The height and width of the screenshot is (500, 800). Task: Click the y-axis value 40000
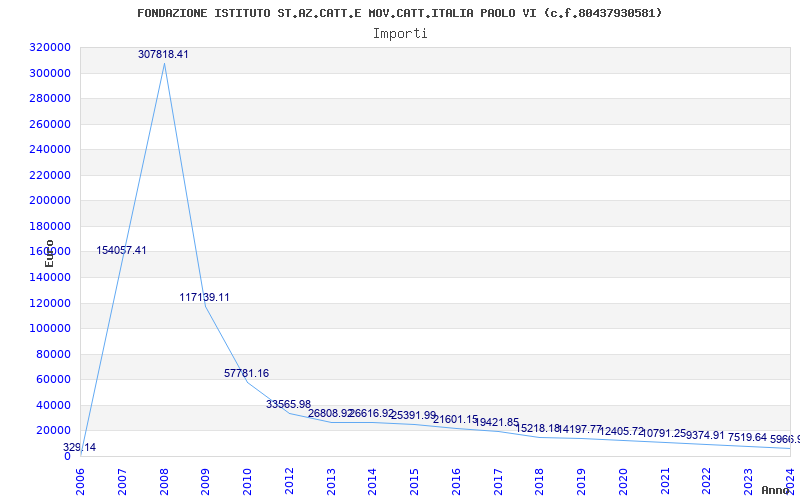[53, 405]
